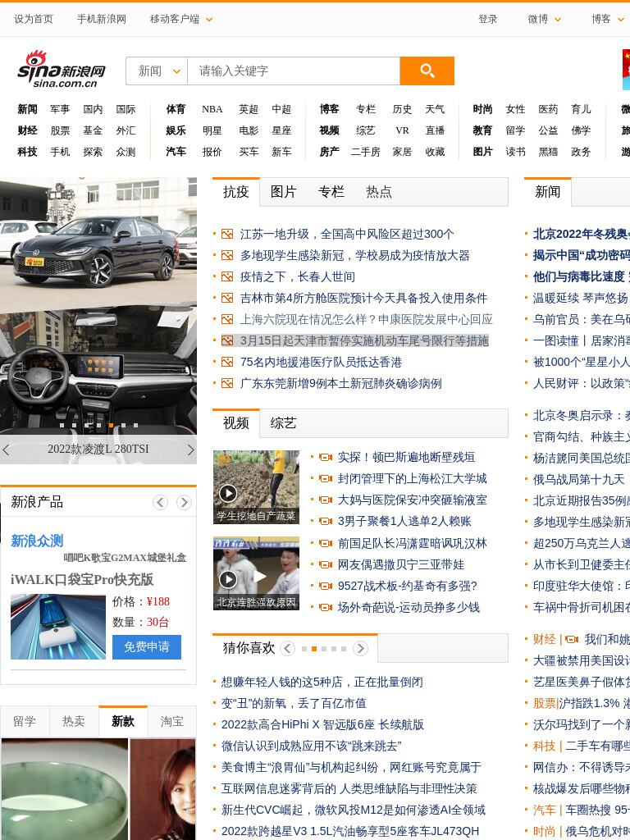Screen dimensions: 630x840
Task: Click image icon before 疫情之下，长春人世间
Action: [227, 277]
